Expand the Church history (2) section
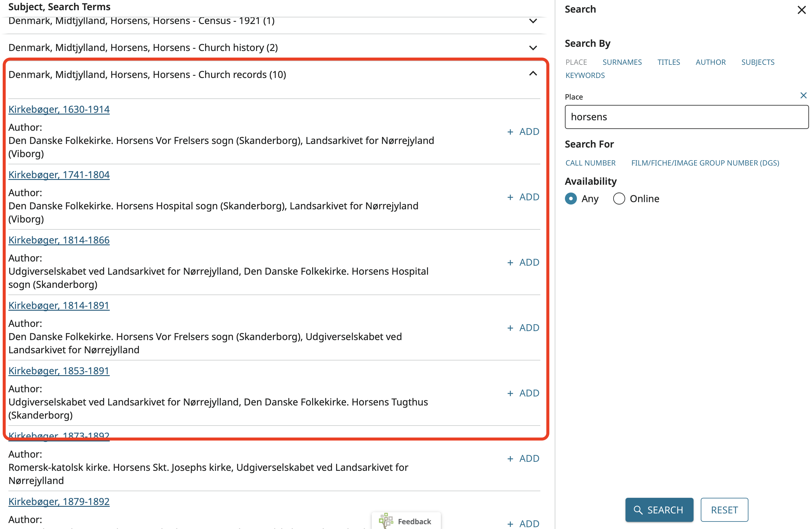 [x=533, y=48]
